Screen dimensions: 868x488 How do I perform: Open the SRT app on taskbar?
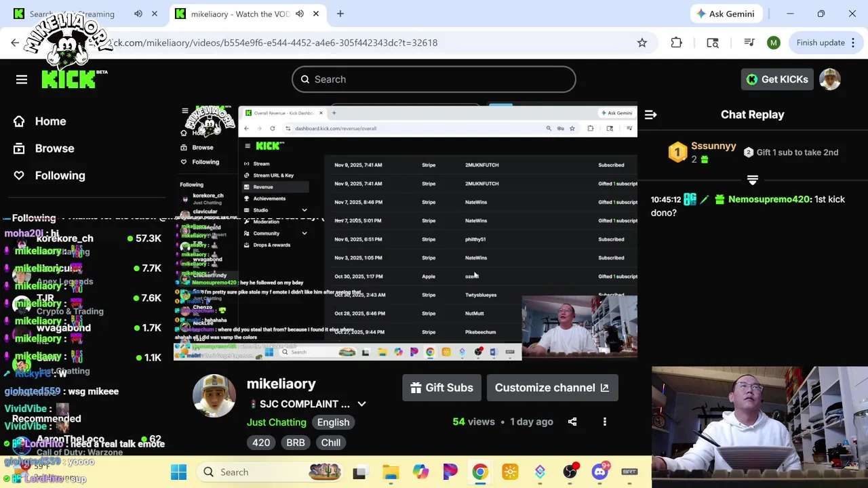point(629,472)
